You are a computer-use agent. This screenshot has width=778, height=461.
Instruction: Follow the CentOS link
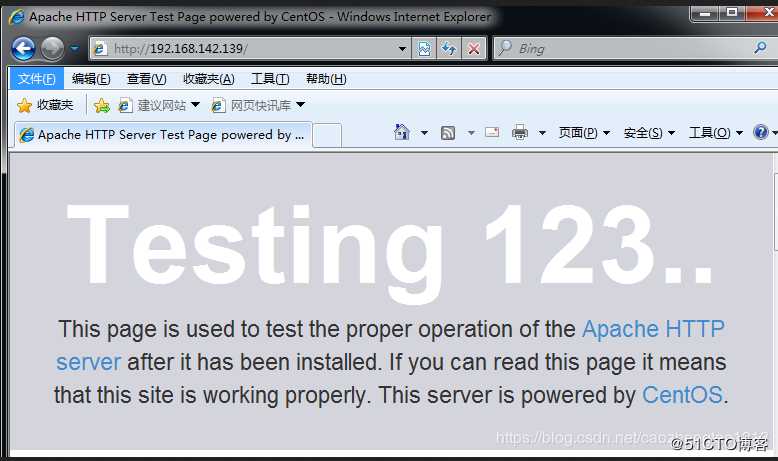click(x=682, y=395)
